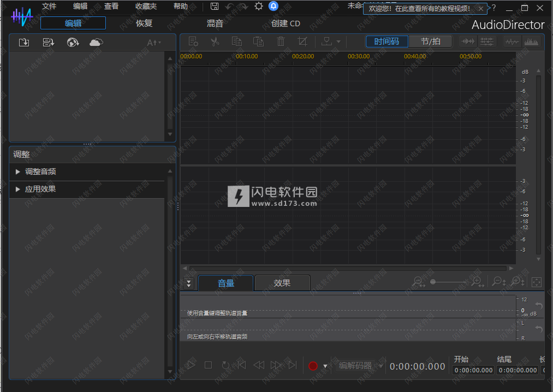The height and width of the screenshot is (392, 553).
Task: Click the download from web globe icon
Action: [73, 43]
